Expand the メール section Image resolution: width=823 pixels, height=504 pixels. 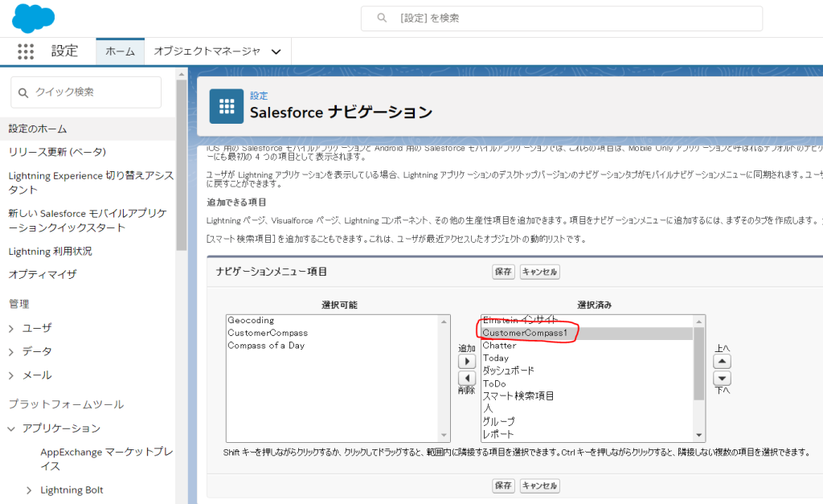[11, 376]
